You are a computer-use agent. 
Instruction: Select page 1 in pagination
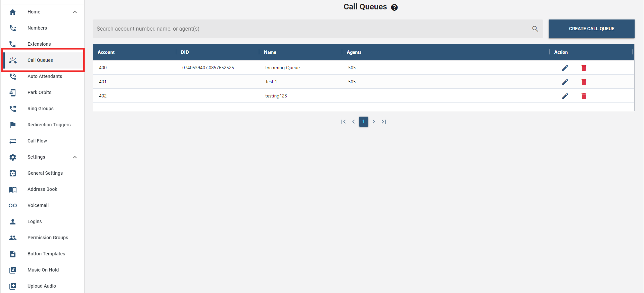coord(363,122)
